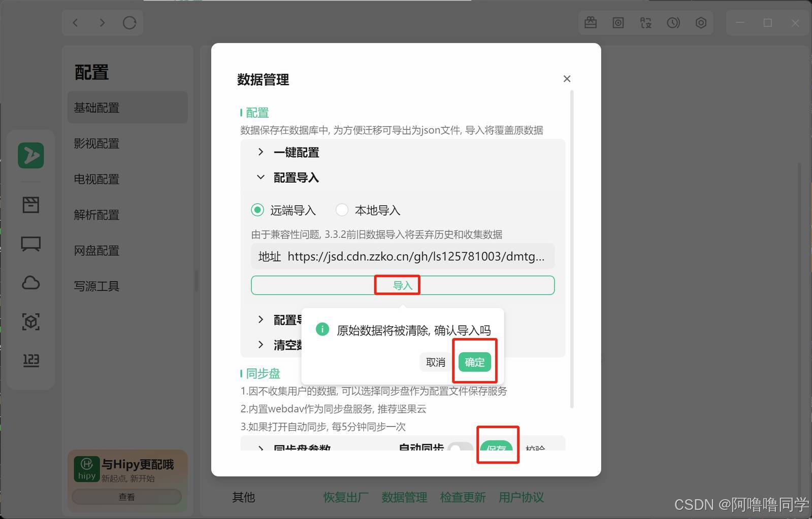Cancel import with the 取消 button
This screenshot has width=812, height=519.
point(435,362)
